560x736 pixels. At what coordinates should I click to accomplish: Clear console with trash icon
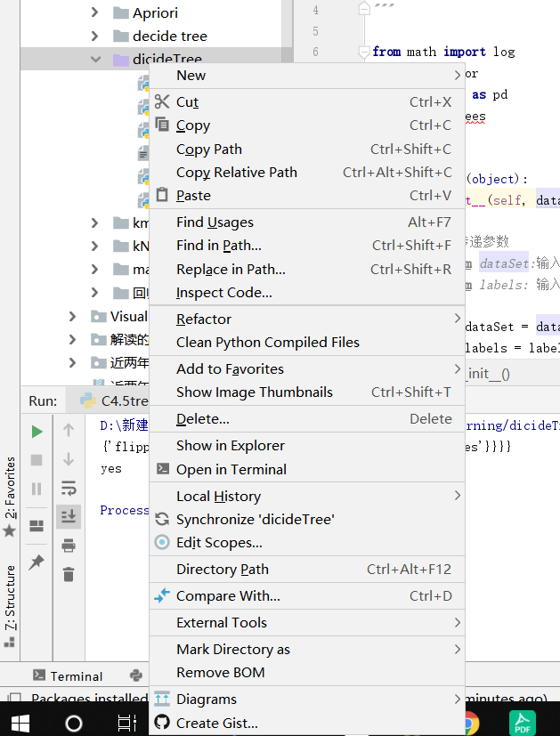click(x=69, y=574)
